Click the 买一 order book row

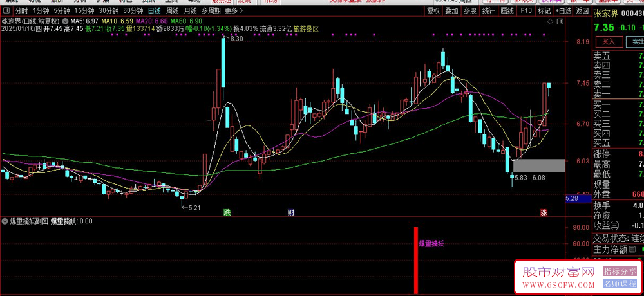point(618,104)
